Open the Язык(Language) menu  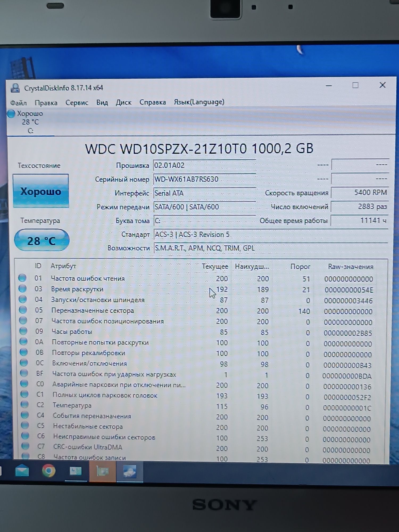[199, 102]
